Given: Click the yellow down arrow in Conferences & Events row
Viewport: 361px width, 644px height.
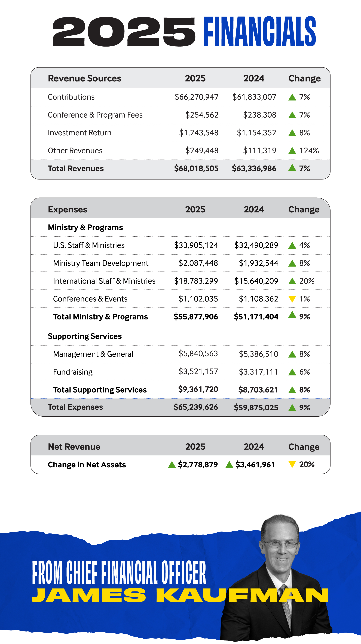Looking at the screenshot, I should 292,299.
